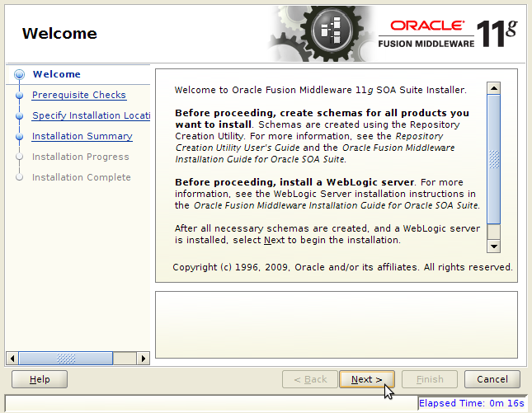The width and height of the screenshot is (532, 413).
Task: Click the Elapsed Time status text
Action: coord(472,403)
